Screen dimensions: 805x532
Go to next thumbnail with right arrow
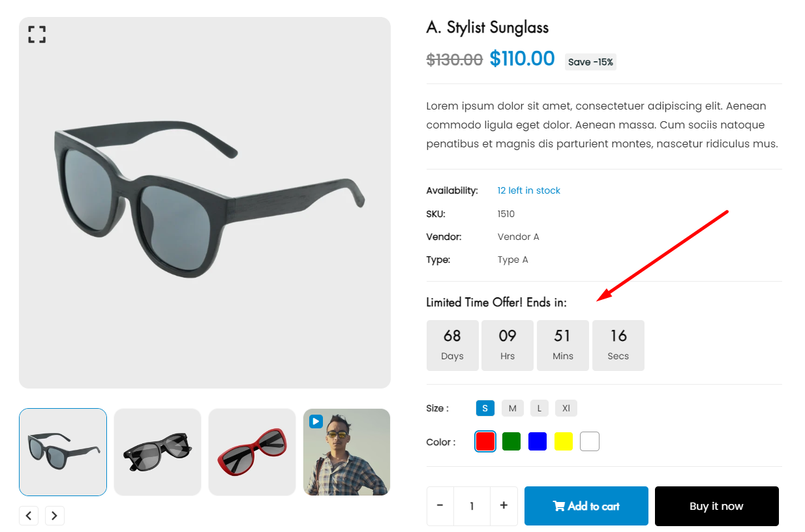55,516
